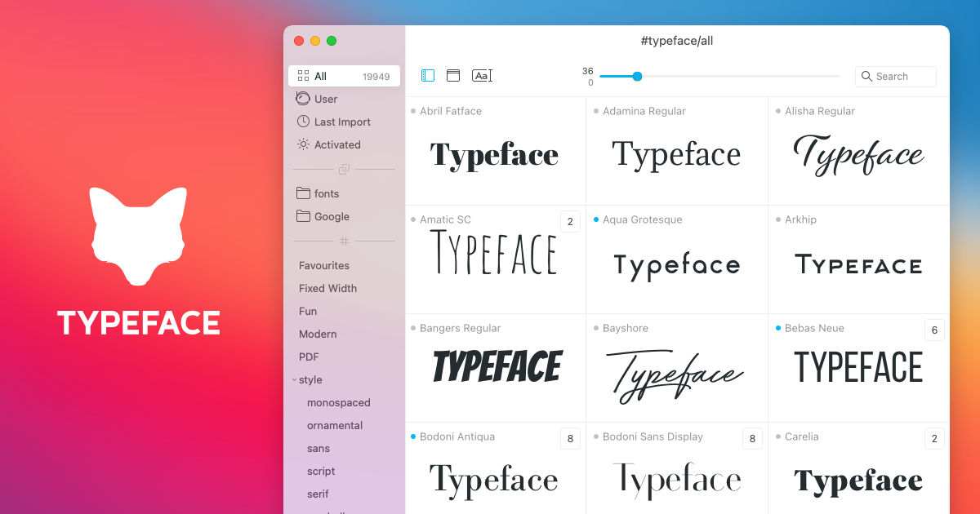
Task: Click the font size slider handle
Action: pos(637,77)
